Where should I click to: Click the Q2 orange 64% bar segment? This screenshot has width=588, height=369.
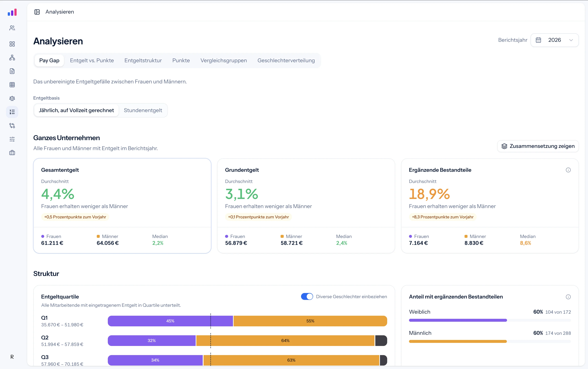285,341
